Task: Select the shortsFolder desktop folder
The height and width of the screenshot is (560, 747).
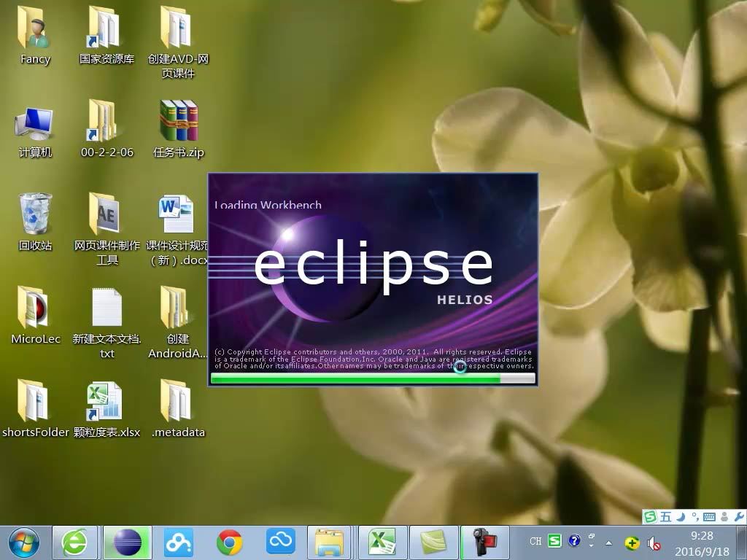Action: click(34, 410)
